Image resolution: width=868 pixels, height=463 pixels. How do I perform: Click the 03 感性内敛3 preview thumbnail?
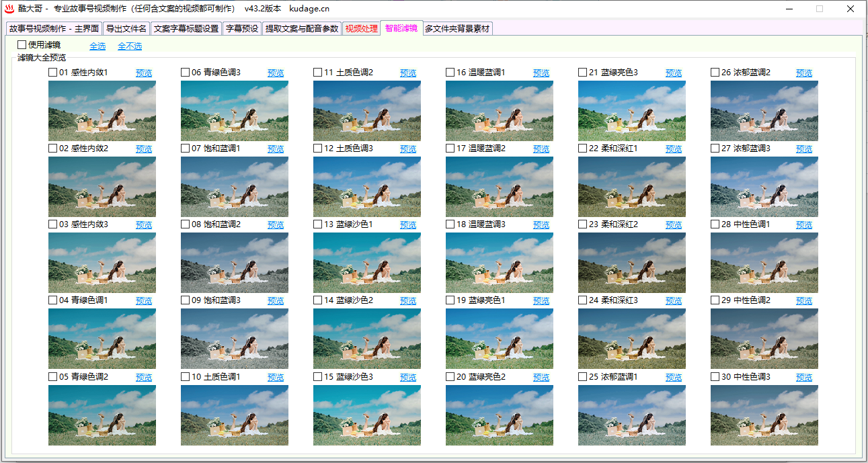click(102, 263)
